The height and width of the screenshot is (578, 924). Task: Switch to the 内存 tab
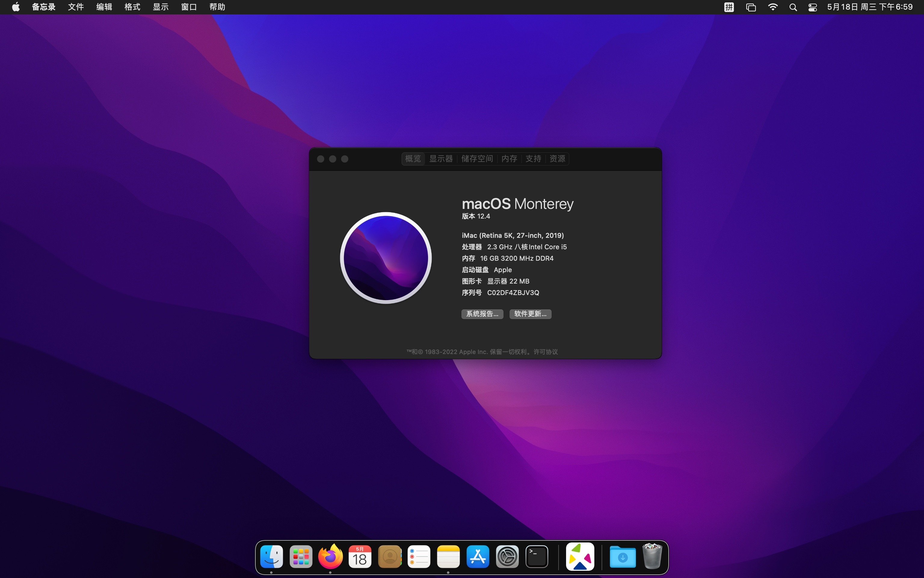click(509, 159)
